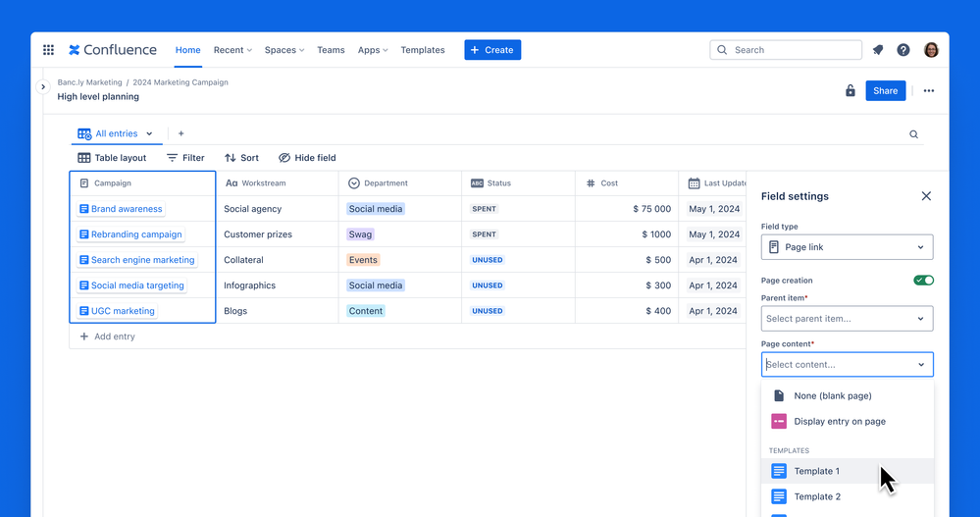980x517 pixels.
Task: Click the top Search field
Action: click(x=786, y=50)
